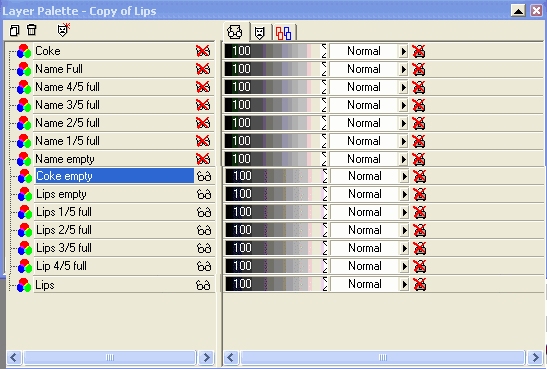Viewport: 547px width, 369px height.
Task: Click the Name 4/5 full layer icon
Action: pyautogui.click(x=24, y=87)
